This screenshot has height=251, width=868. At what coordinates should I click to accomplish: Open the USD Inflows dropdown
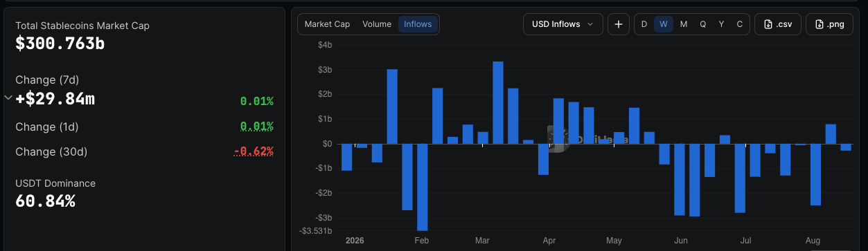tap(563, 24)
